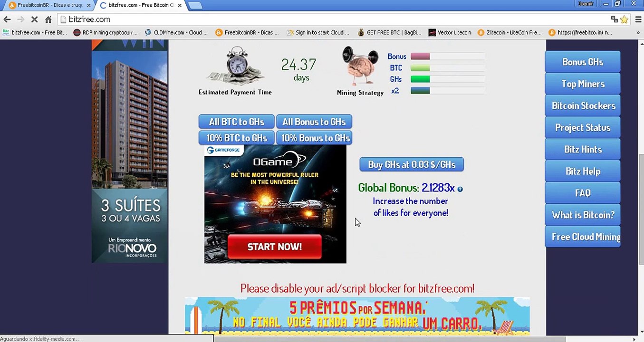The image size is (644, 342).
Task: Open the FAQ page
Action: pyautogui.click(x=583, y=193)
